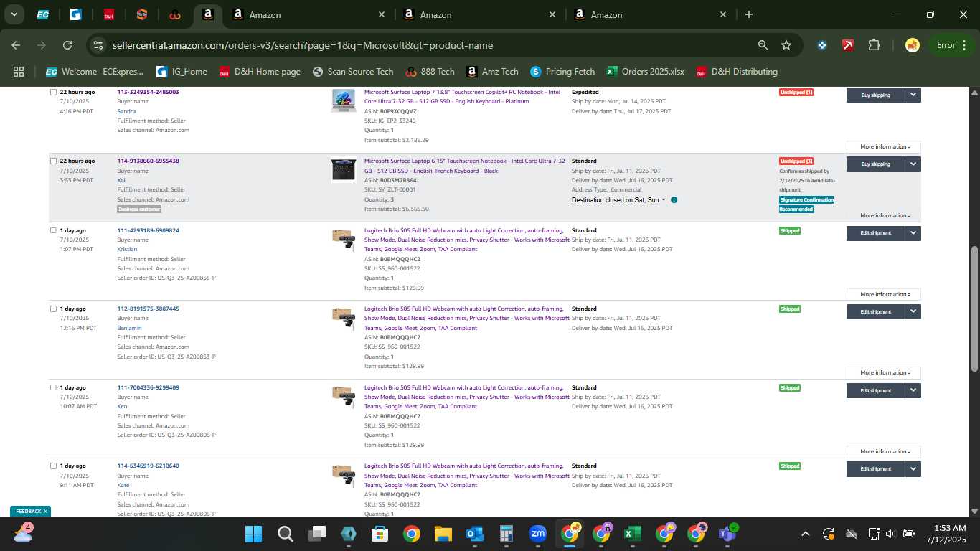
Task: Open File Explorer from taskbar
Action: 443,534
